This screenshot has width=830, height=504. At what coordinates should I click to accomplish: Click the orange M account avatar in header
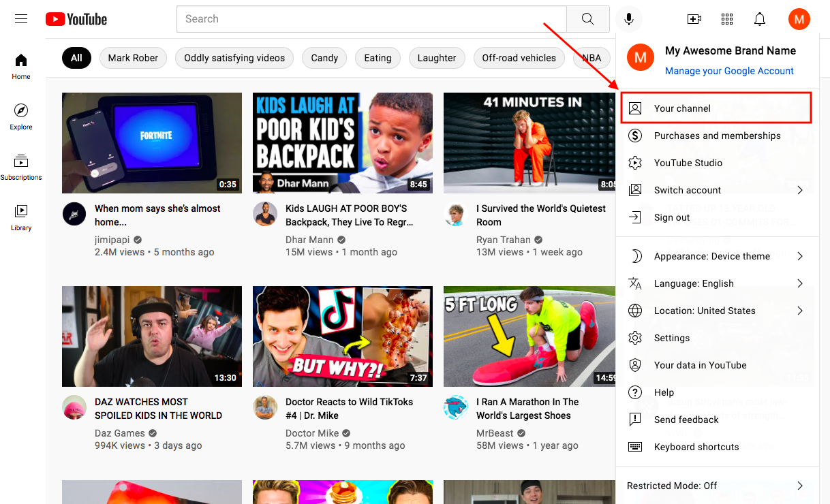(x=799, y=19)
